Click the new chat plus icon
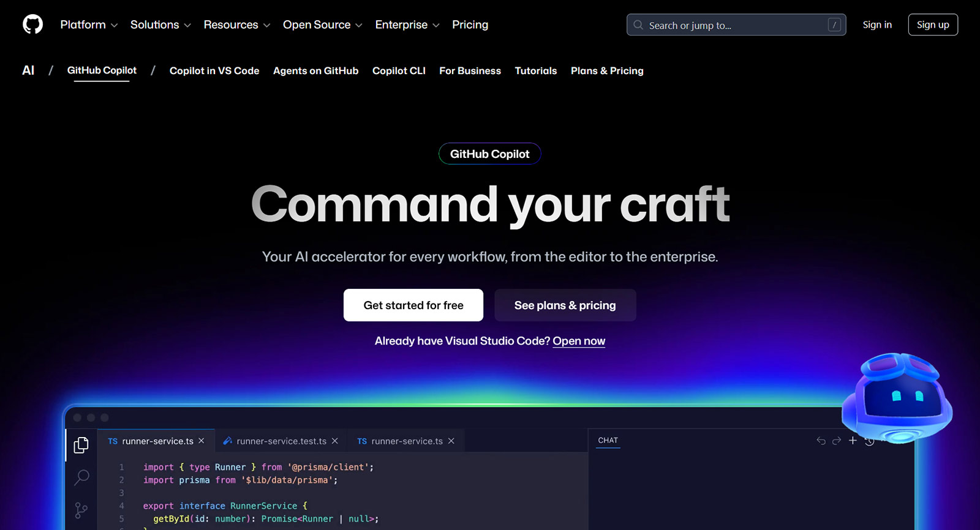Screen dimensions: 980x530 (x=853, y=440)
